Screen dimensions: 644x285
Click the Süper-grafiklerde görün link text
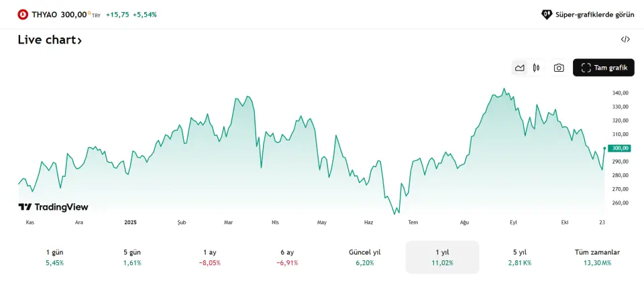[x=594, y=14]
